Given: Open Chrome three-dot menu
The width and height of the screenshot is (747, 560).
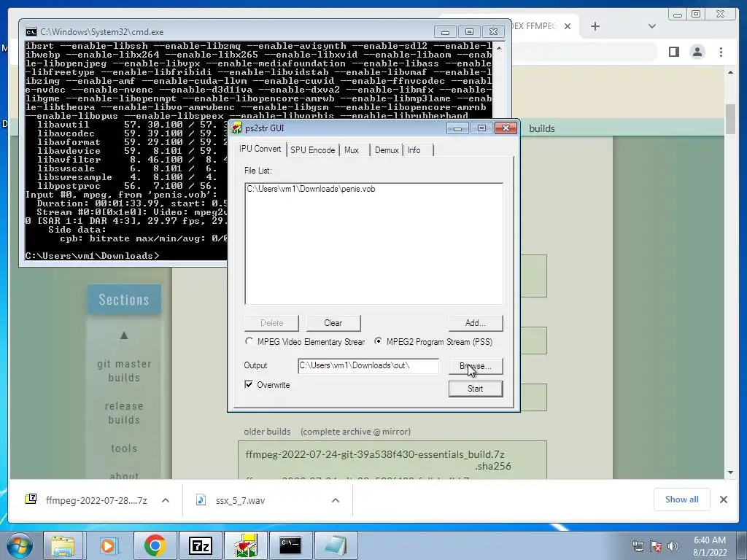Looking at the screenshot, I should pos(721,52).
